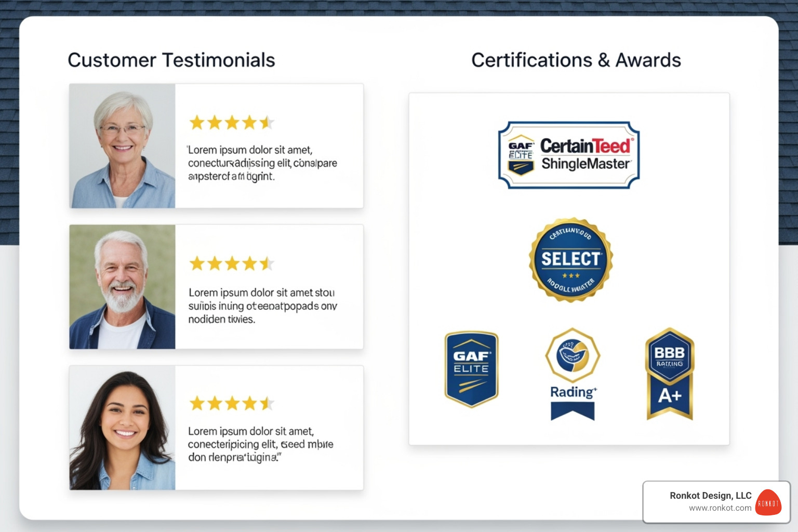Click the dark-haired woman's testimonial photo

click(123, 428)
